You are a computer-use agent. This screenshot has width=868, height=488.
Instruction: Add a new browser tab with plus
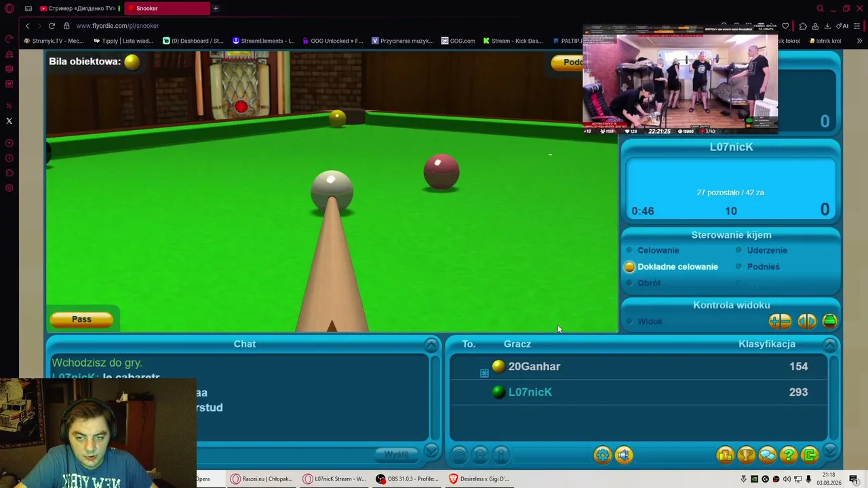(x=216, y=8)
